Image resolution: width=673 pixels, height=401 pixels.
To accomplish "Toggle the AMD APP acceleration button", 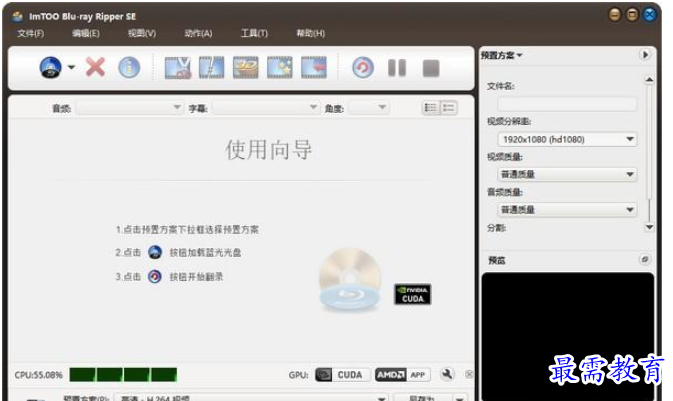I will click(x=403, y=375).
